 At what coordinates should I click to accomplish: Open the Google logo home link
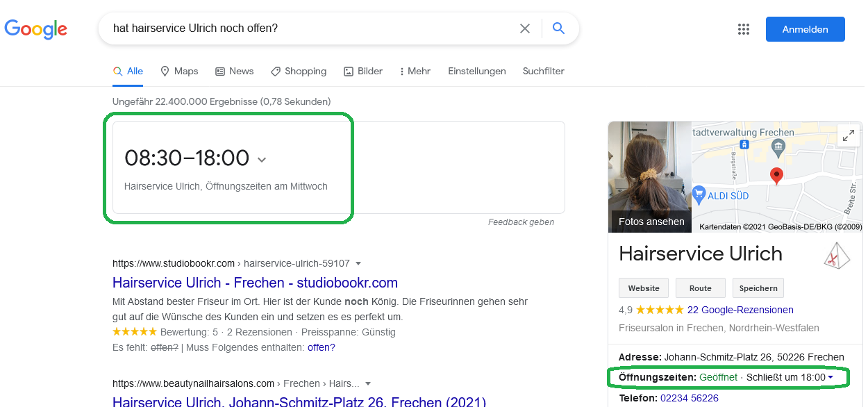36,28
